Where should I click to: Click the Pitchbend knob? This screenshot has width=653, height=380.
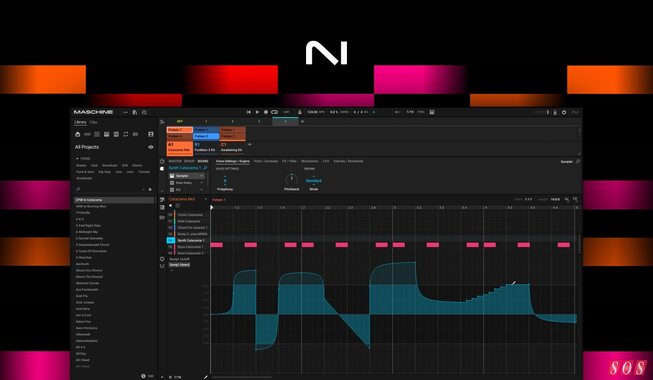[x=291, y=180]
